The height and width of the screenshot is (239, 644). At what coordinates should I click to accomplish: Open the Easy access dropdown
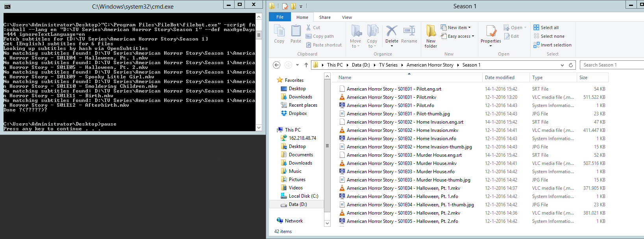coord(457,36)
